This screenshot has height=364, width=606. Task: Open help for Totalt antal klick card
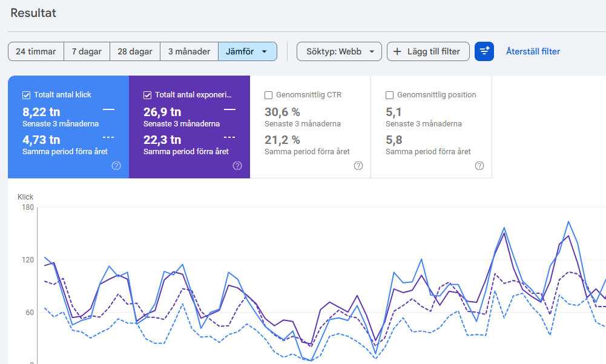point(116,166)
